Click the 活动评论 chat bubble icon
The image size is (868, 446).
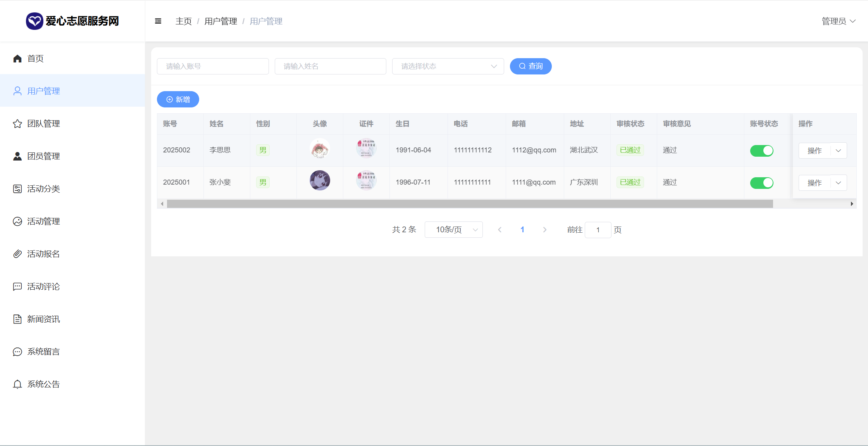(17, 287)
